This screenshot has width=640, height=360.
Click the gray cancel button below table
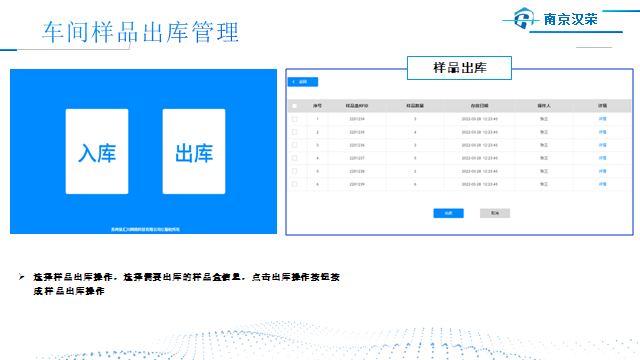pos(495,213)
